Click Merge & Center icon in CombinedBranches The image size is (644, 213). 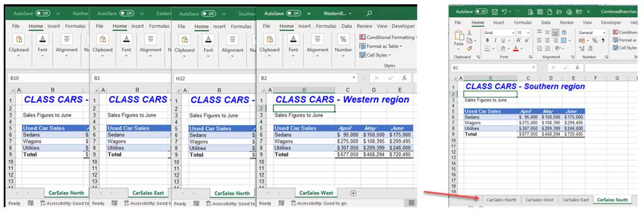563,40
